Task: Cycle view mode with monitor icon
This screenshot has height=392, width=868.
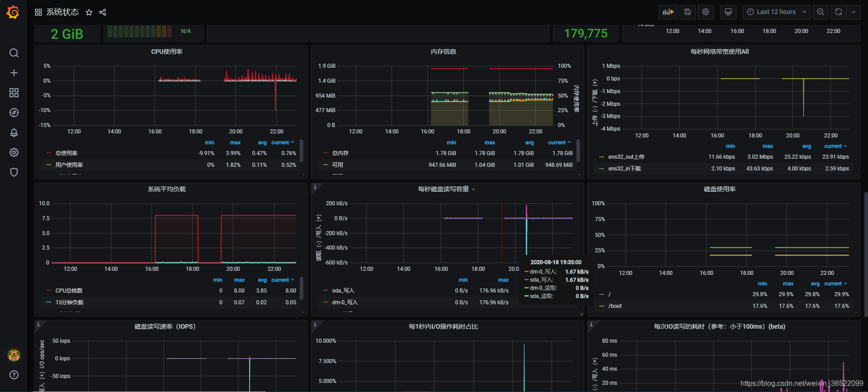Action: point(728,12)
